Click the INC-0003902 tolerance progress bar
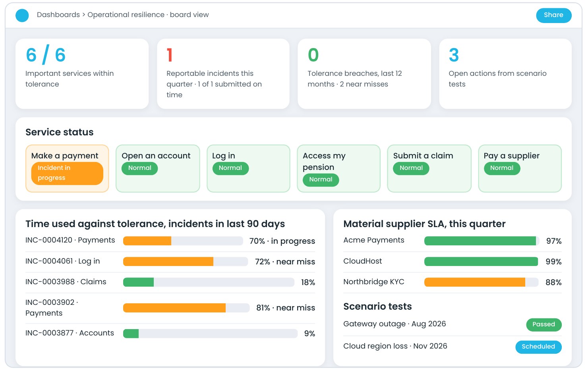This screenshot has height=370, width=588. tap(186, 308)
